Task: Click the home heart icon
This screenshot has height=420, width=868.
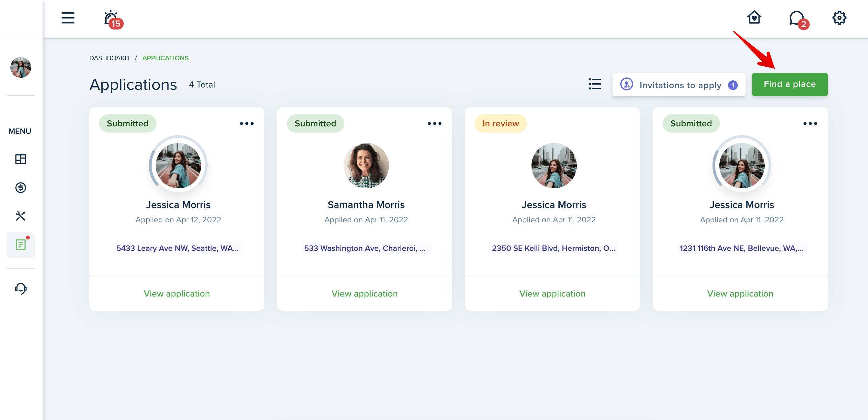Action: click(x=754, y=17)
